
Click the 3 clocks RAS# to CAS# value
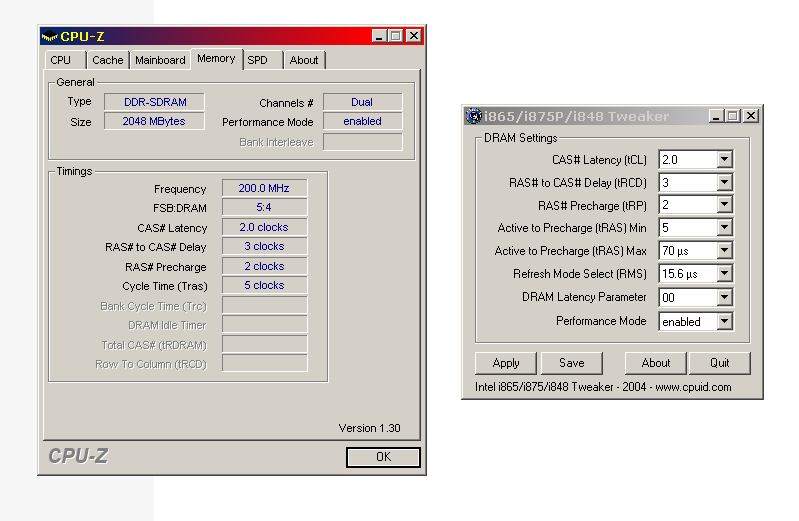point(264,246)
